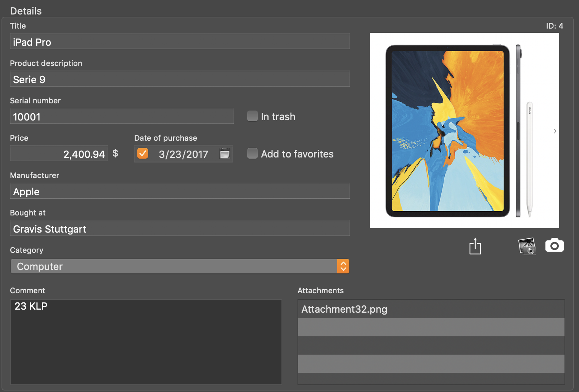Open the Category dropdown showing Computer

tap(180, 266)
